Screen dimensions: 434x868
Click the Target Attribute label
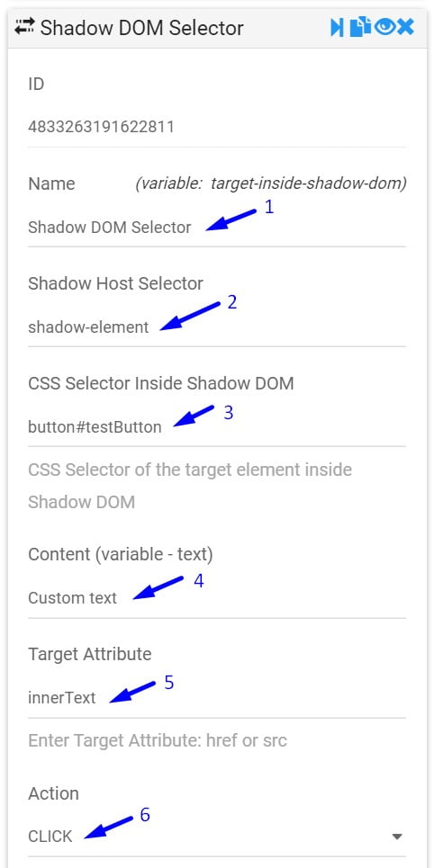[x=90, y=654]
